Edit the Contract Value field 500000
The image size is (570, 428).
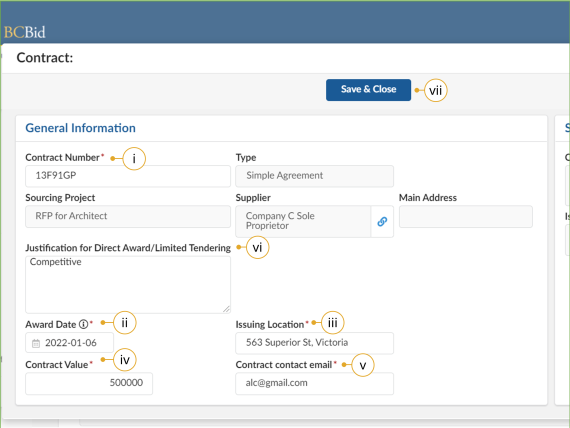pyautogui.click(x=89, y=383)
